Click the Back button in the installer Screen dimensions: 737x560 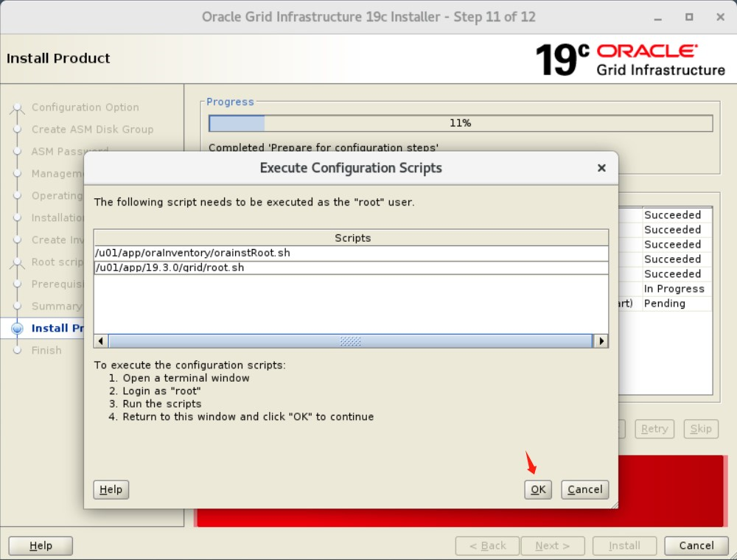pyautogui.click(x=487, y=545)
